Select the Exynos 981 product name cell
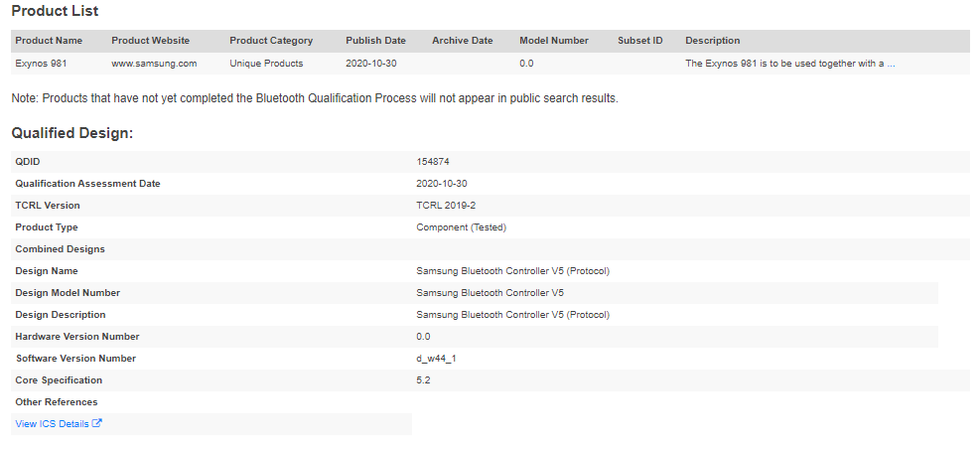Screen dimensions: 980x450 pos(42,64)
